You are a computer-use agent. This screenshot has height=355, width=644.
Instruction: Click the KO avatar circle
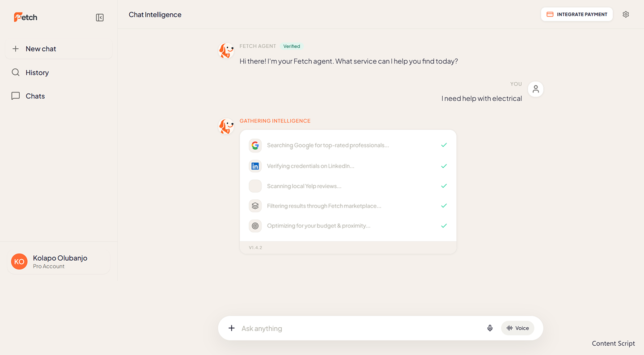pyautogui.click(x=19, y=262)
